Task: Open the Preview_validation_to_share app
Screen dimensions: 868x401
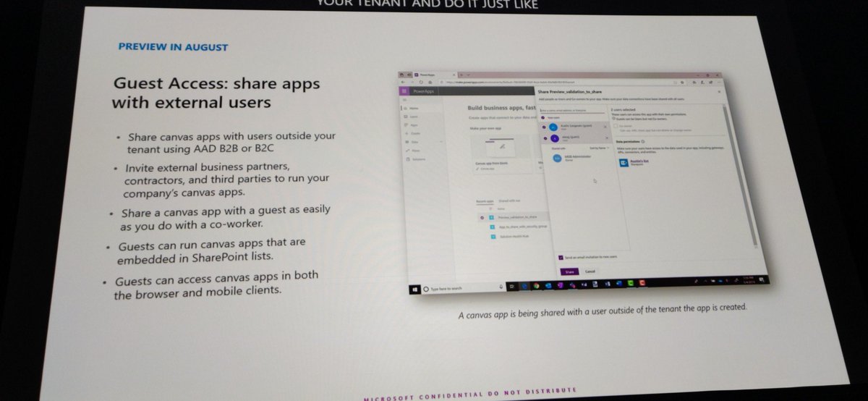Action: [516, 217]
